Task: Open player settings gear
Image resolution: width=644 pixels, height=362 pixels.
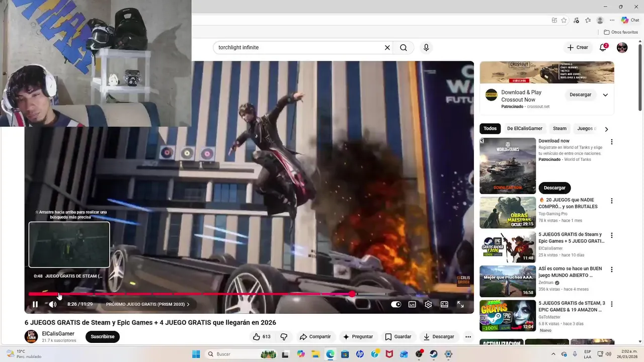Action: pyautogui.click(x=428, y=304)
